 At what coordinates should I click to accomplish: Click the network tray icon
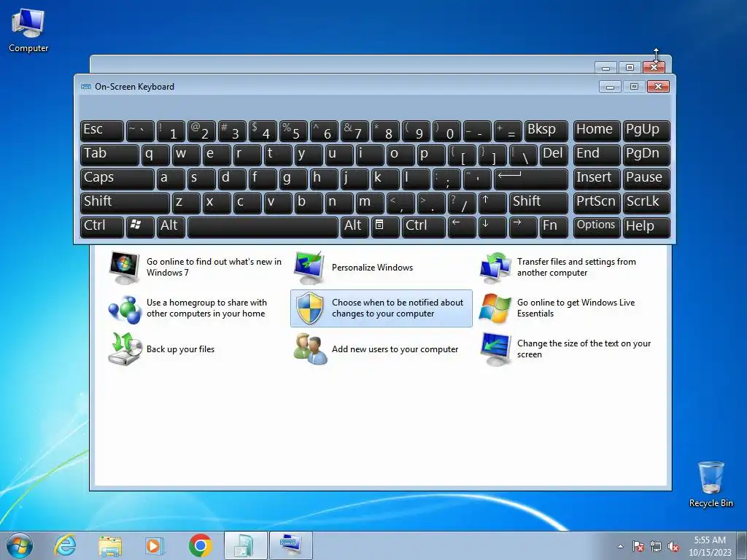(x=656, y=546)
